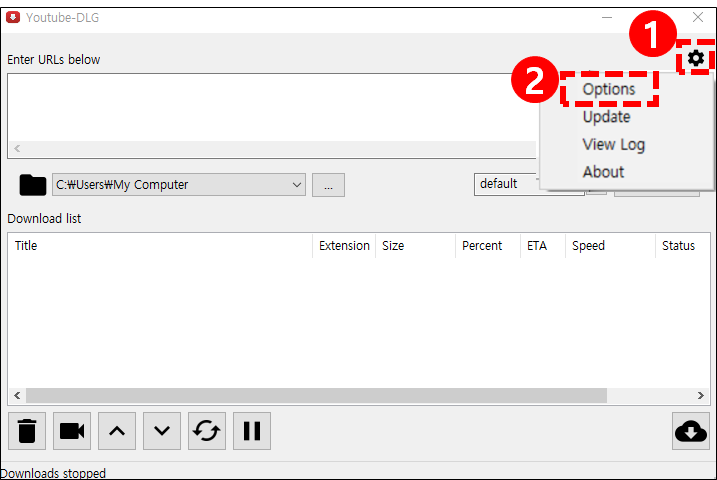This screenshot has width=717, height=480.
Task: Click the cloud download start button
Action: coord(690,431)
